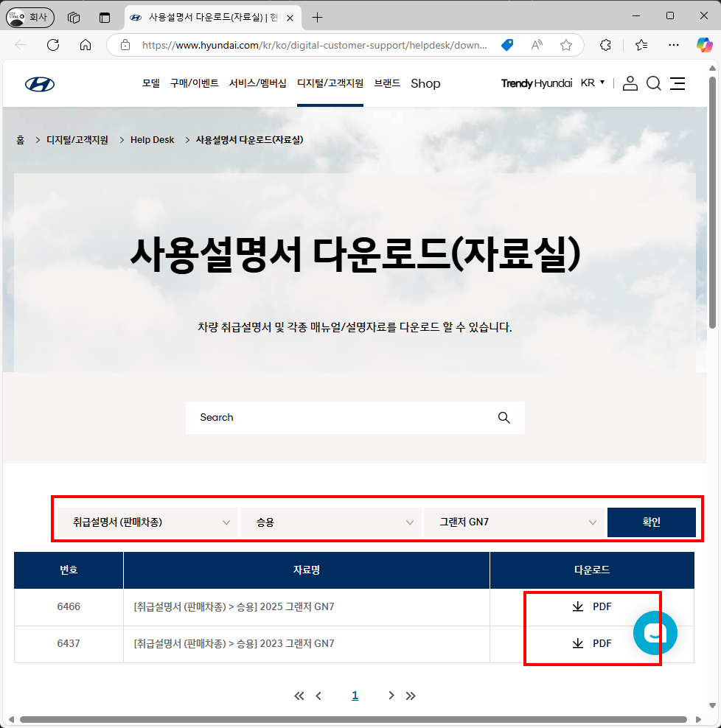Image resolution: width=721 pixels, height=728 pixels.
Task: Click the 자료명 column header
Action: 307,570
